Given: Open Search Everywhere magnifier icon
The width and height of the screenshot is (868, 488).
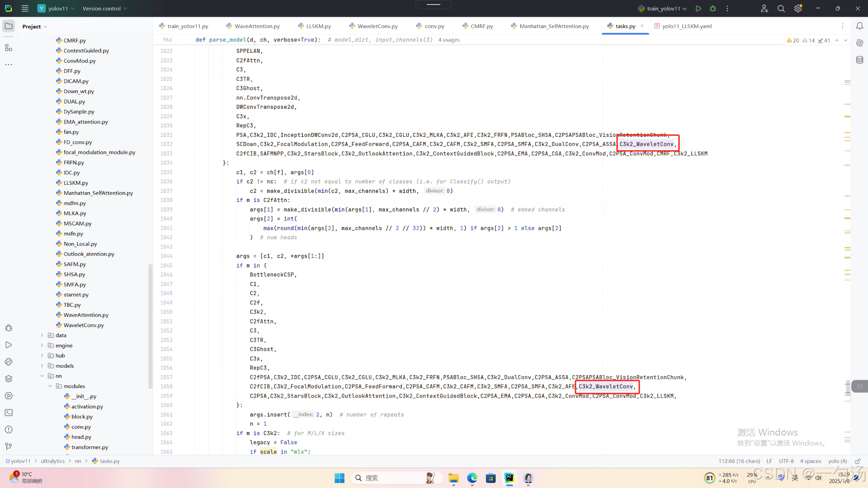Looking at the screenshot, I should [781, 9].
